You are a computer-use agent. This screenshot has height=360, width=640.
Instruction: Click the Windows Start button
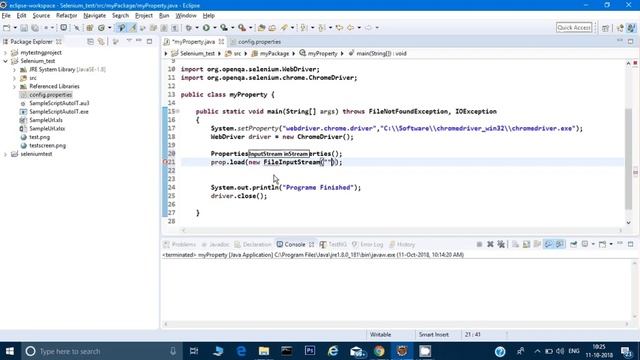tap(10, 351)
